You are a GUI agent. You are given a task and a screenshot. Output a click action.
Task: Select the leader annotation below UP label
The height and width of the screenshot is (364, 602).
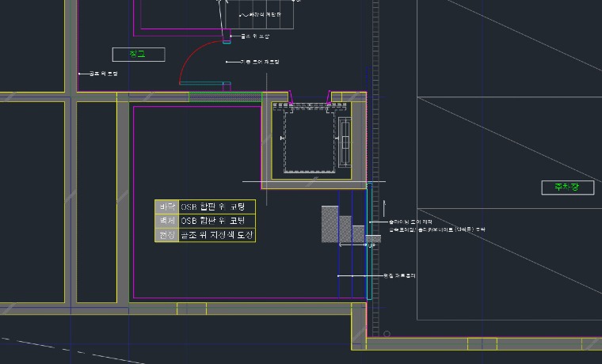pyautogui.click(x=399, y=275)
